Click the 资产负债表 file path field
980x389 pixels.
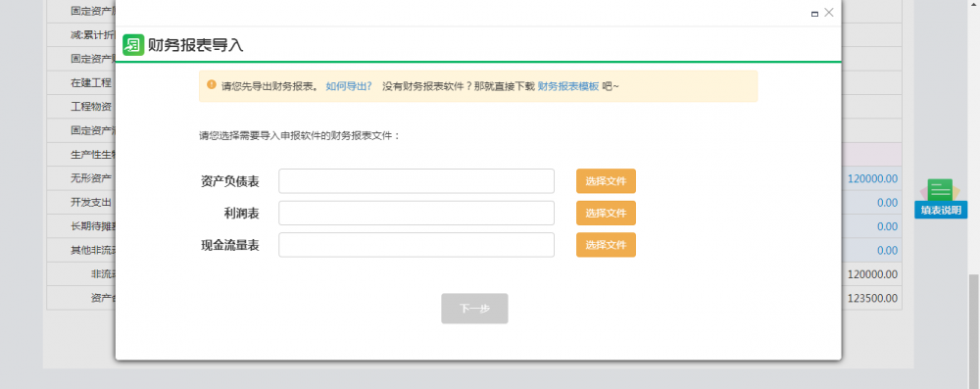coord(416,181)
